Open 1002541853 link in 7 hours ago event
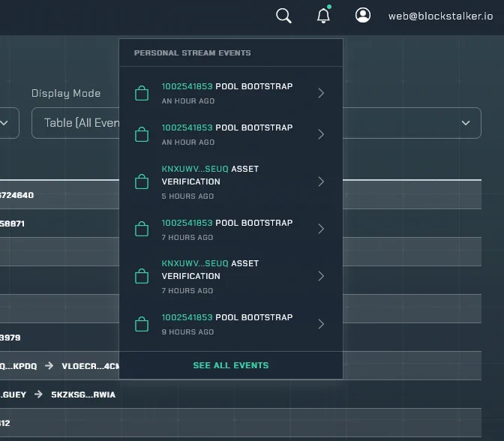The height and width of the screenshot is (441, 504). (187, 223)
